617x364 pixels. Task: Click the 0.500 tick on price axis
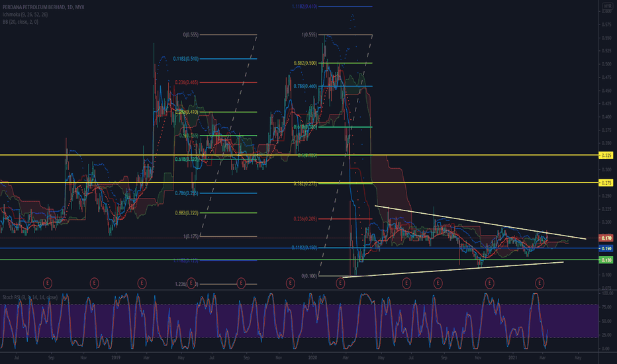[606, 64]
